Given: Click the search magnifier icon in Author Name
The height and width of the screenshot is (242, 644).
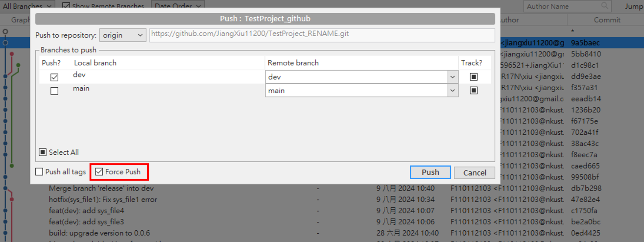Looking at the screenshot, I should click(605, 6).
